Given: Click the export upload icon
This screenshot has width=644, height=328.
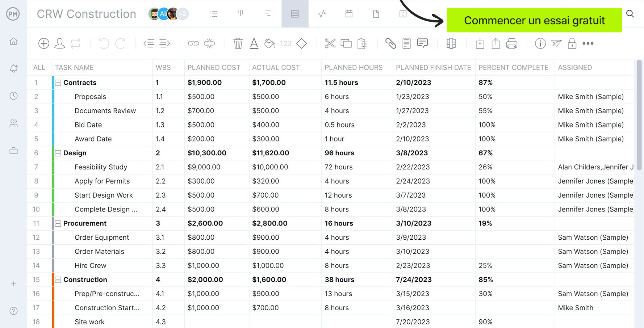Looking at the screenshot, I should point(496,43).
